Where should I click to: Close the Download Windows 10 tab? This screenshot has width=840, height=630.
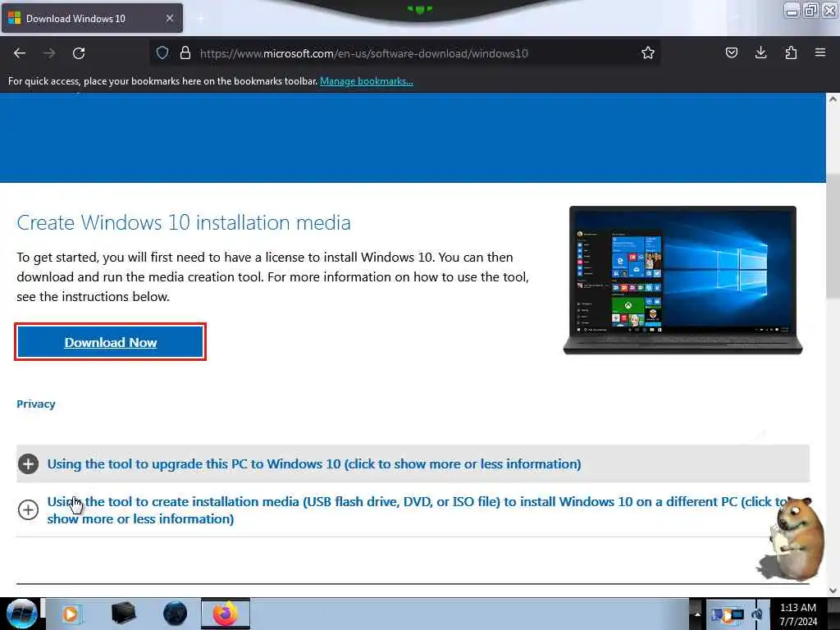click(170, 18)
